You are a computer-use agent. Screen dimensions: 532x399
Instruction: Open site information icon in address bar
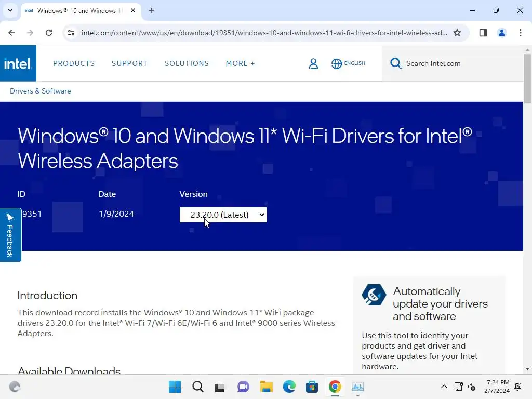pyautogui.click(x=71, y=33)
